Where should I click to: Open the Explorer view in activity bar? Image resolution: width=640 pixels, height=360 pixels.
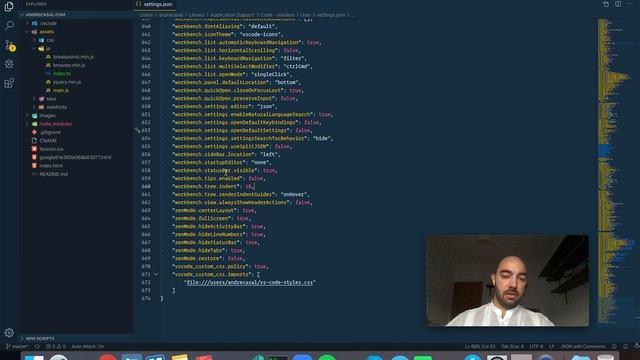tap(9, 6)
